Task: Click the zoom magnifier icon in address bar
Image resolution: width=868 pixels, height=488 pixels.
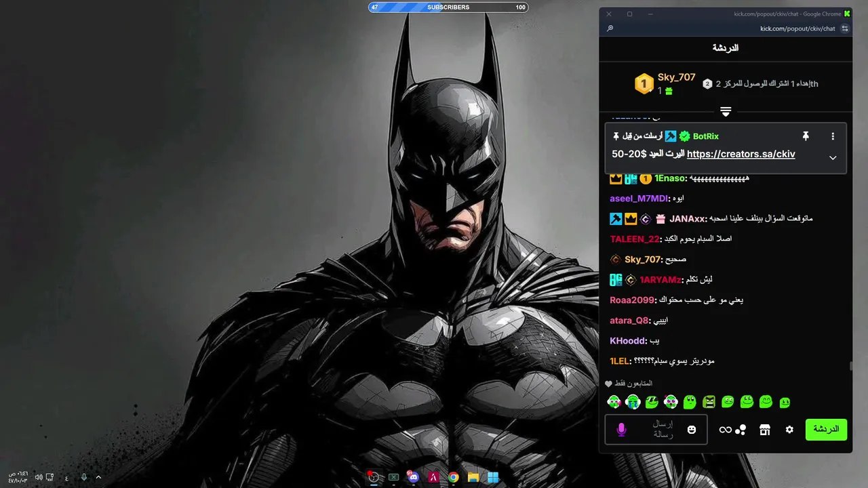Action: click(x=610, y=28)
